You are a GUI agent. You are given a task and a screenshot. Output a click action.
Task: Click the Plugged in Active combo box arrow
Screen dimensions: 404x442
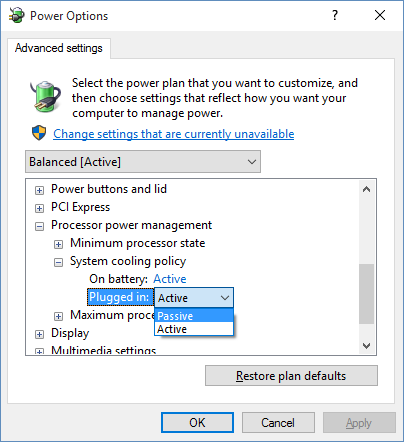pyautogui.click(x=225, y=298)
